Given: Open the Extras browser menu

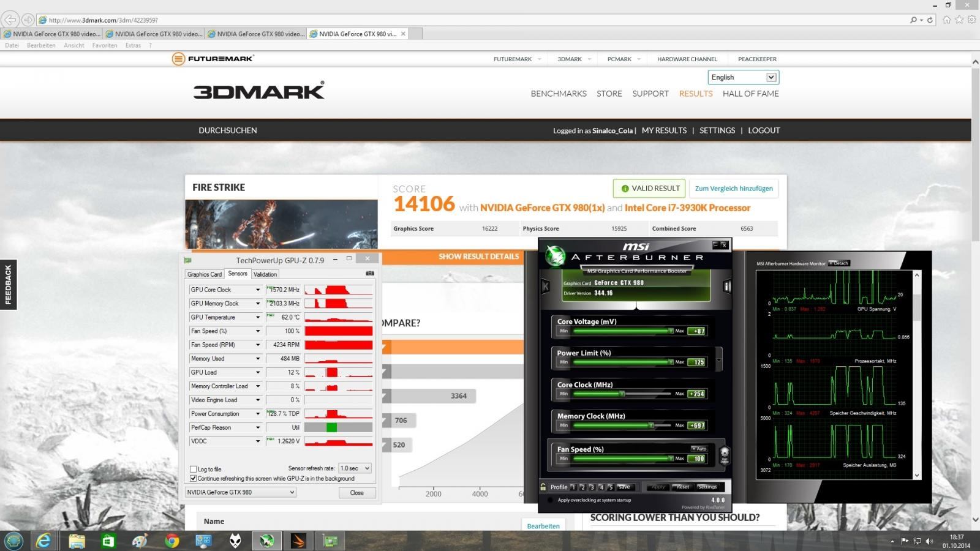Looking at the screenshot, I should 133,45.
